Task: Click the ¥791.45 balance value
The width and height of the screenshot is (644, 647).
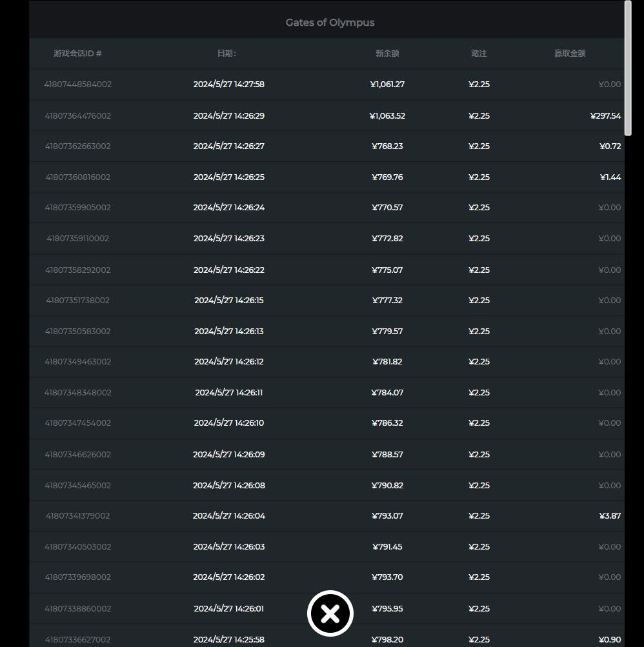Action: (387, 546)
